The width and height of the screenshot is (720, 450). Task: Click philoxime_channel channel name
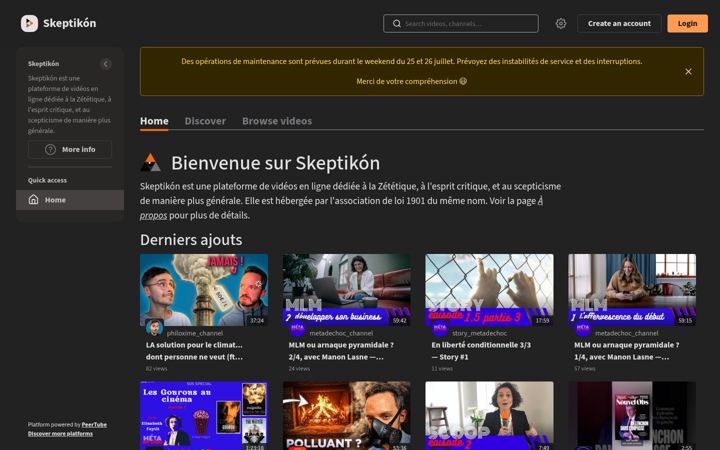click(195, 333)
